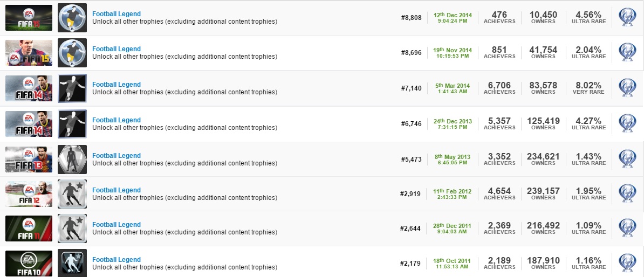Open the FIFA 10 game cover thumbnail

(29, 264)
